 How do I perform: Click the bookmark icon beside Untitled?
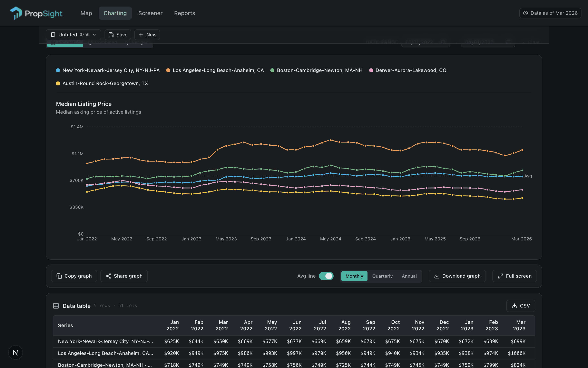[x=53, y=35]
